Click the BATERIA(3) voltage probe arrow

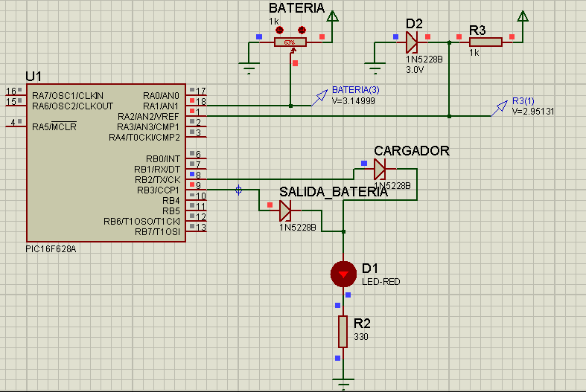point(319,97)
